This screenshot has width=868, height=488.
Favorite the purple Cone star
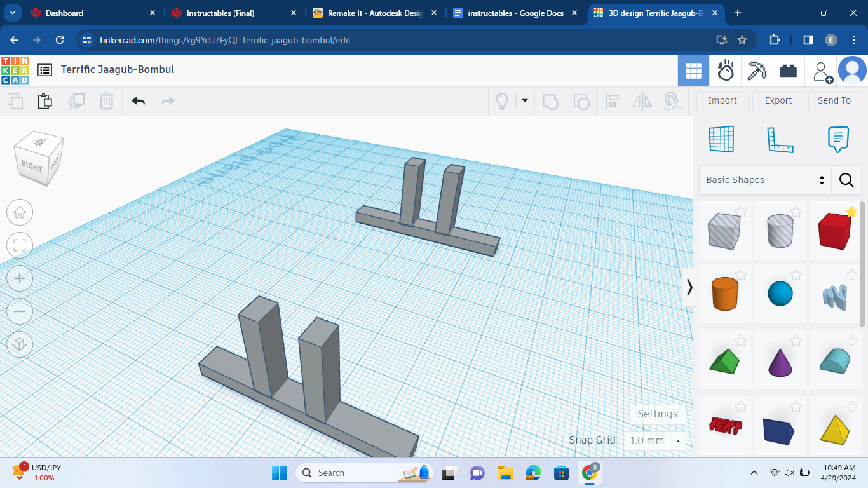click(796, 341)
